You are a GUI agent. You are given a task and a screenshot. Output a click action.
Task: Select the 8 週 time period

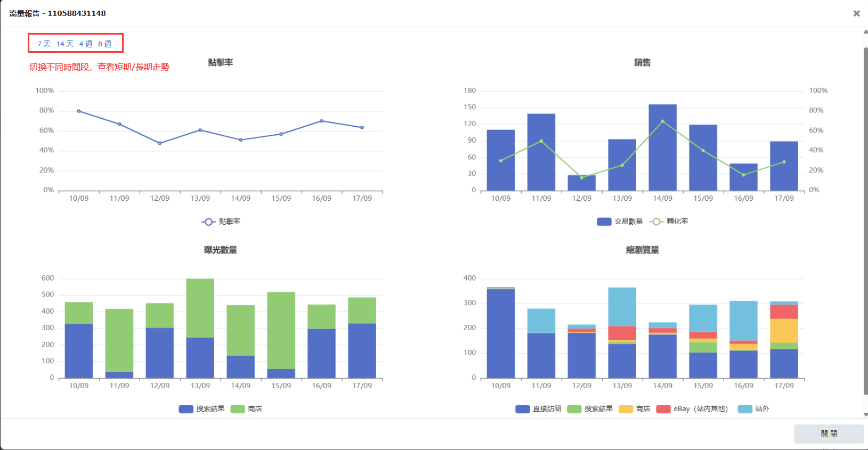105,44
